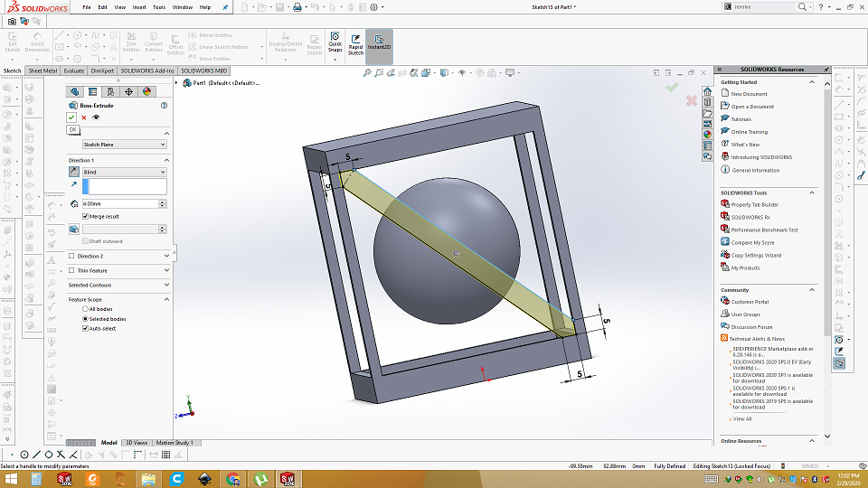
Task: Click the Convert Entities tool
Action: [x=154, y=42]
